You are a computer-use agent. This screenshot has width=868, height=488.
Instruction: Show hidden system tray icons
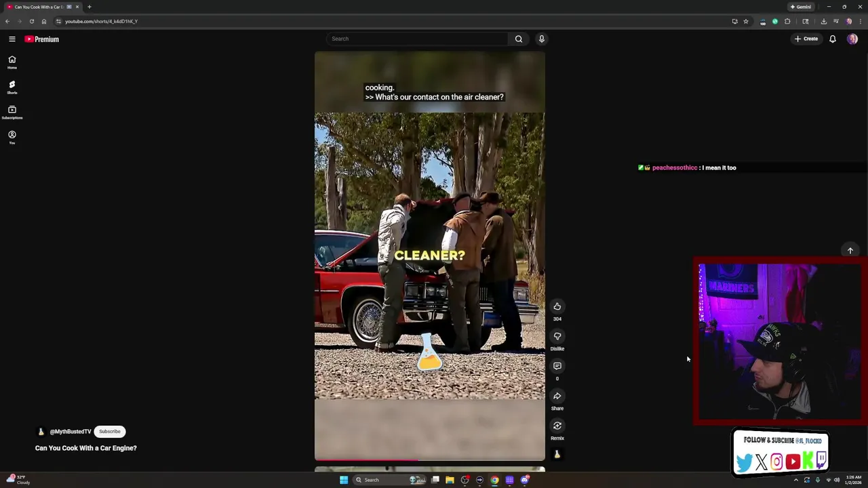pos(796,480)
